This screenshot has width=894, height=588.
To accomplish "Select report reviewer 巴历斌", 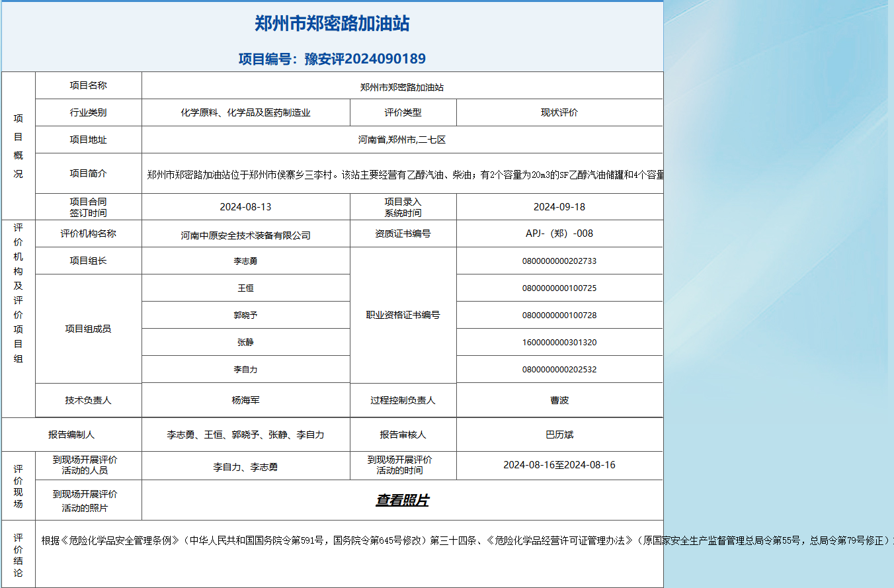I will coord(559,435).
